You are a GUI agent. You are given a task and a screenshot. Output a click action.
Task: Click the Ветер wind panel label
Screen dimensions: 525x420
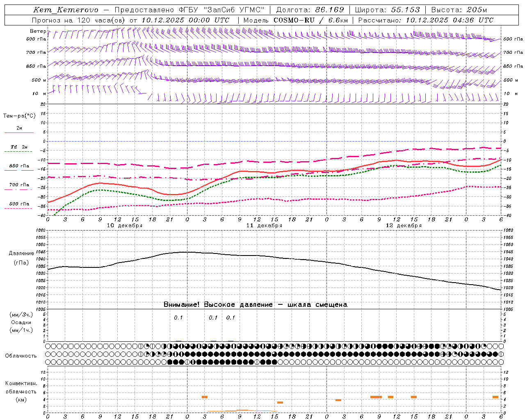pyautogui.click(x=38, y=31)
